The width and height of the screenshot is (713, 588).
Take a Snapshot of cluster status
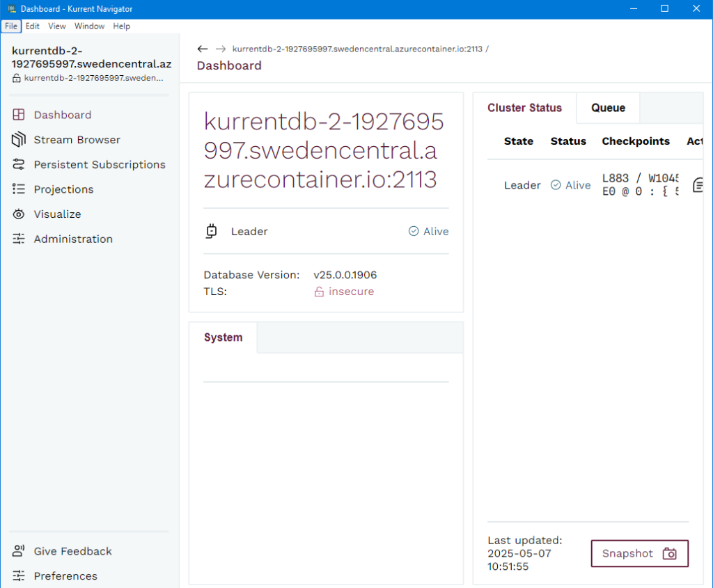pos(639,553)
